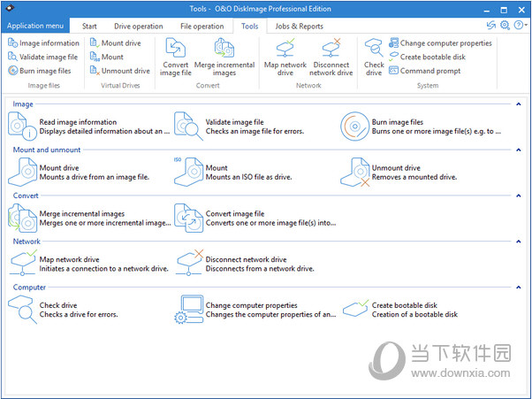Open Merge incremental images ribbon button
This screenshot has height=399, width=532.
224,57
